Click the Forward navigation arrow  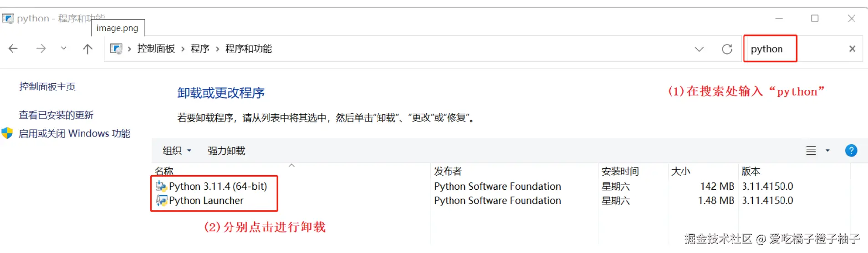click(x=41, y=48)
